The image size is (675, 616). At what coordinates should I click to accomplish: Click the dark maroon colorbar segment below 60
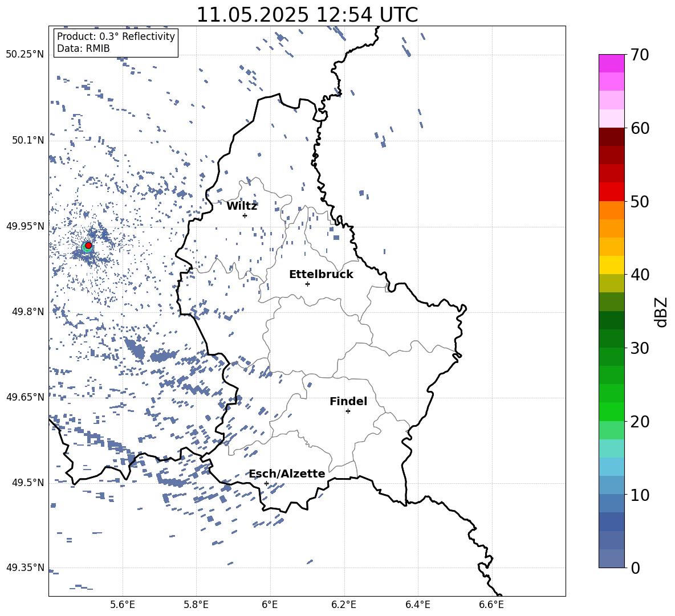tap(611, 137)
